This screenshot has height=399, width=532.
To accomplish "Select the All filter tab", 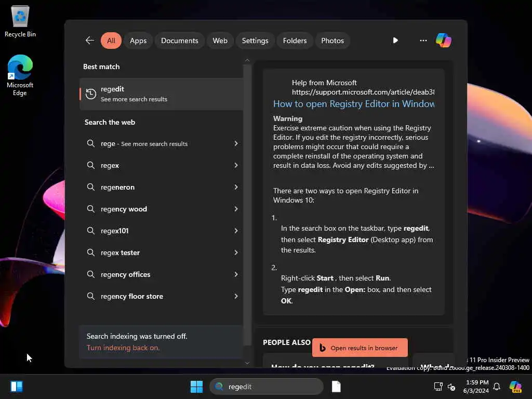I will point(111,41).
